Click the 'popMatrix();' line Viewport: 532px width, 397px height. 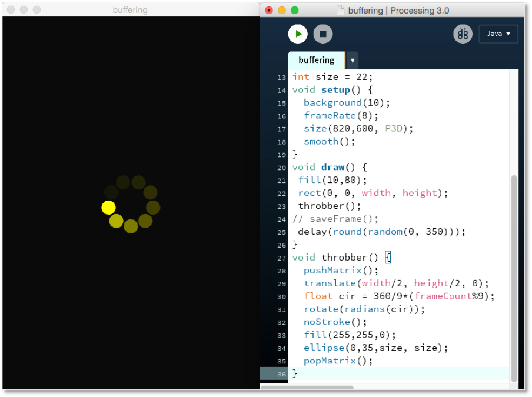click(338, 361)
